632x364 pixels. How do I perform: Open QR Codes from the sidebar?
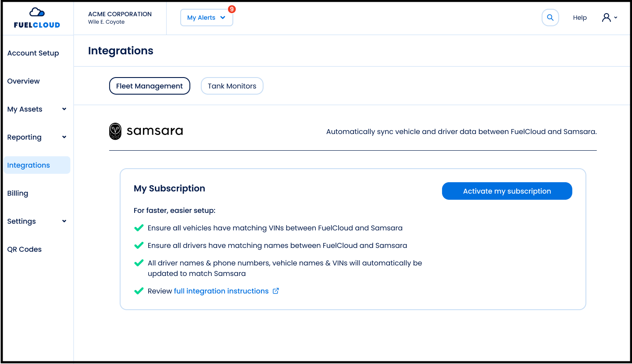tap(25, 249)
